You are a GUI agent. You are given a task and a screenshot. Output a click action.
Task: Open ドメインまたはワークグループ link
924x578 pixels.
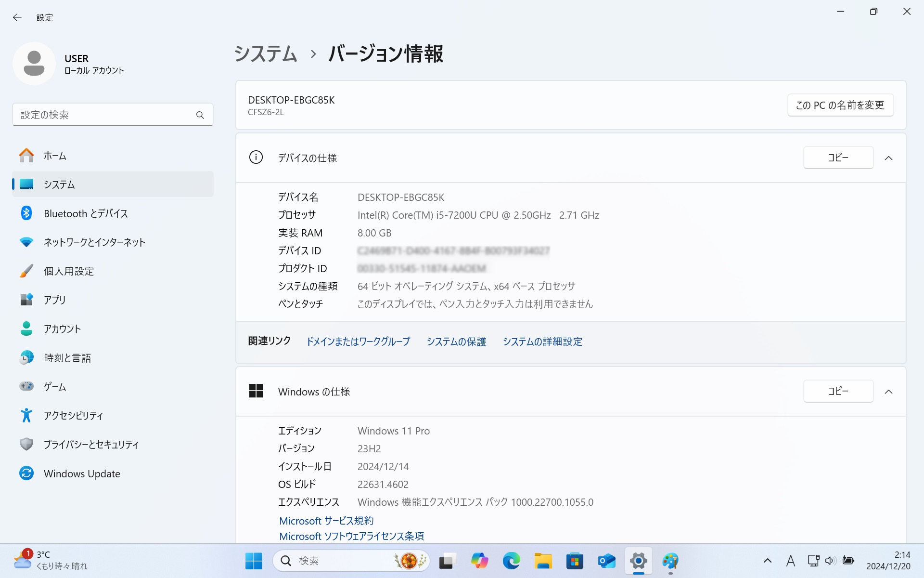click(x=358, y=342)
